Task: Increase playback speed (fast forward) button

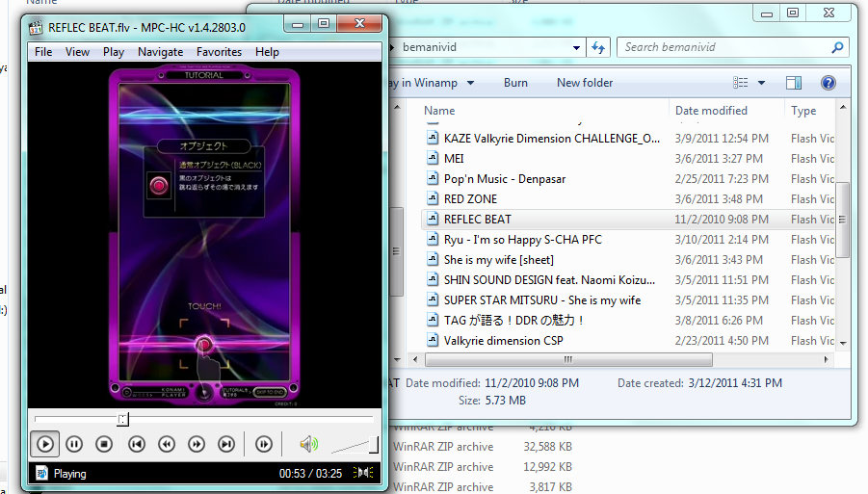Action: 197,444
